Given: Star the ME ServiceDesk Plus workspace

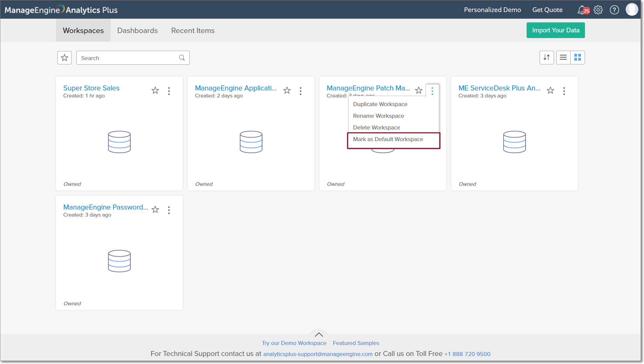Looking at the screenshot, I should 550,90.
